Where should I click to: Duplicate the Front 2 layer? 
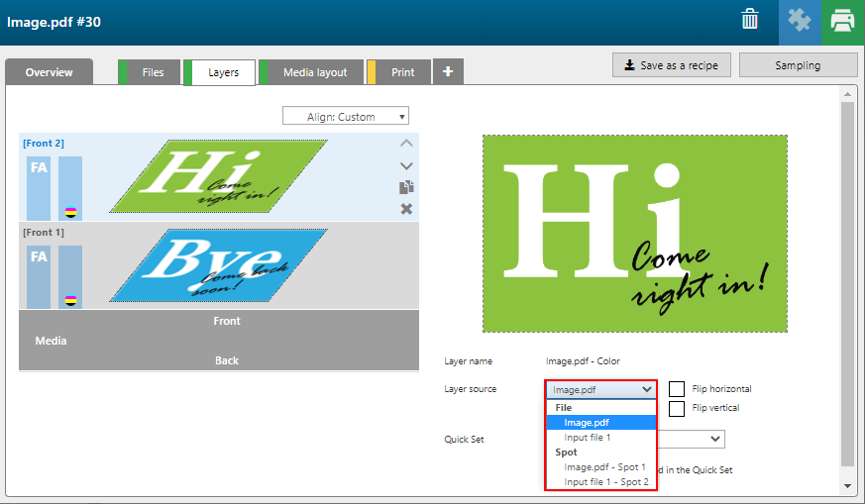coord(406,187)
